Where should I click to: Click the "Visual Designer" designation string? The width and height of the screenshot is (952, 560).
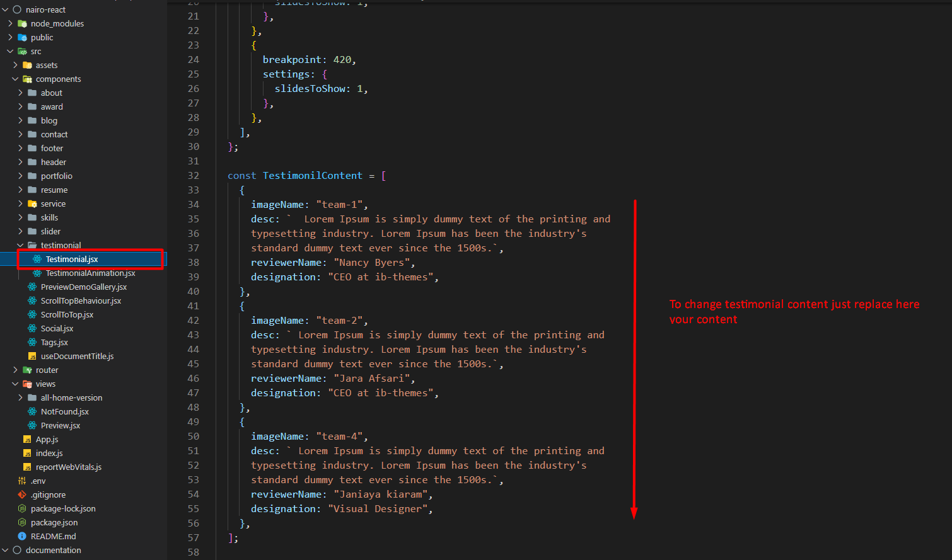pos(378,509)
